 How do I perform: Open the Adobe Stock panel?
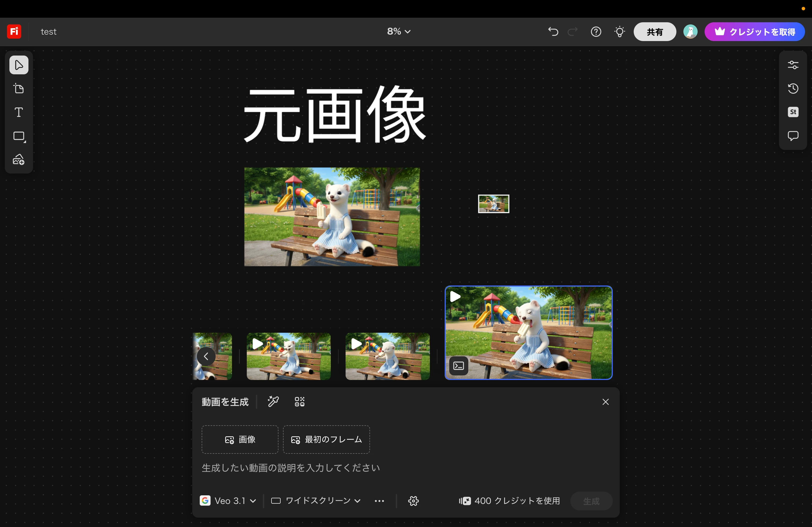point(793,112)
